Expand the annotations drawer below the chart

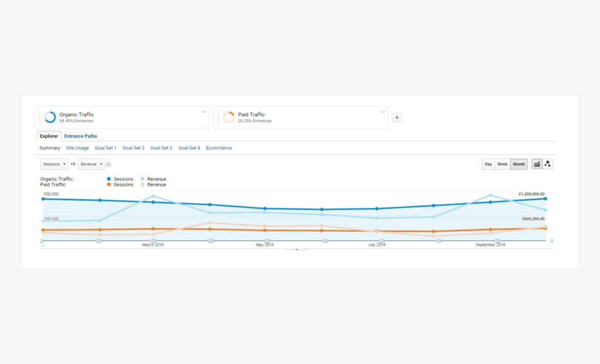point(296,249)
